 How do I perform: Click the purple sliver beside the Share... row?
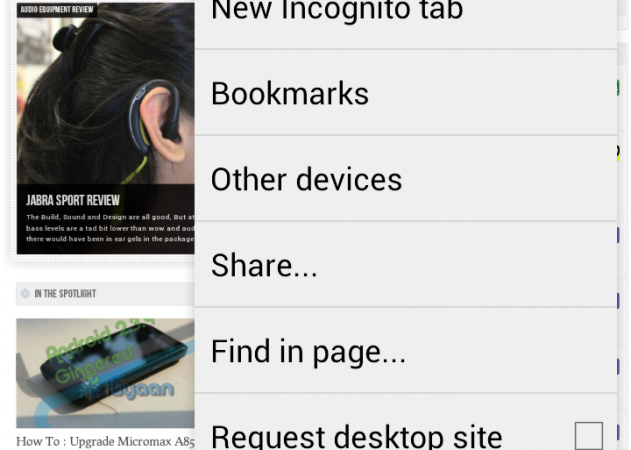point(618,235)
